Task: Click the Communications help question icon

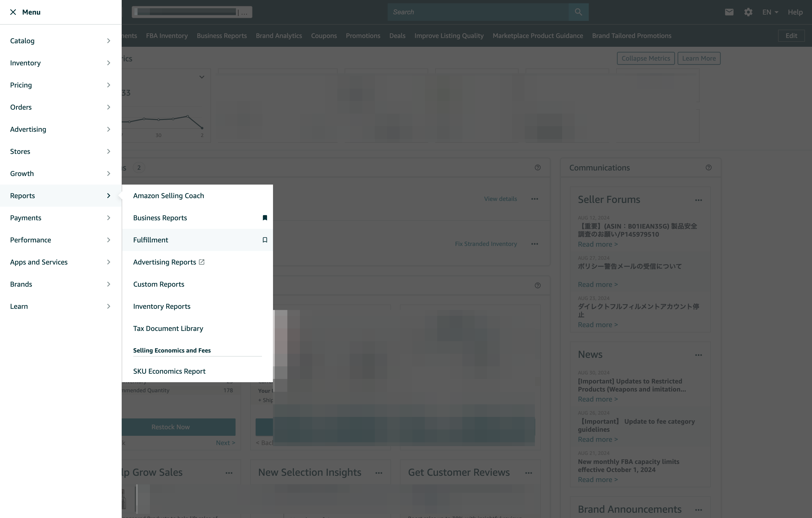Action: (x=708, y=168)
